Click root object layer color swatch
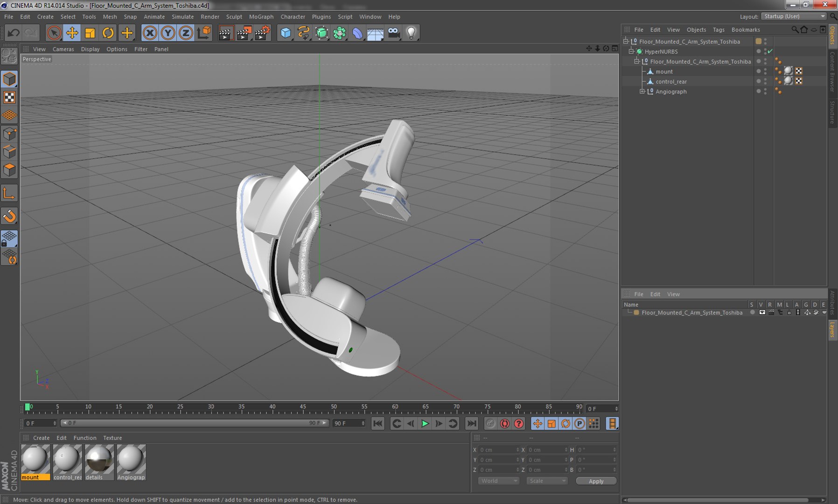 pos(758,42)
